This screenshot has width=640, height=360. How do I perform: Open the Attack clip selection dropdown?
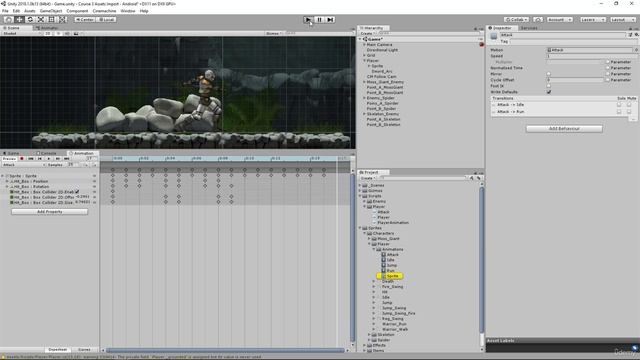[x=23, y=164]
